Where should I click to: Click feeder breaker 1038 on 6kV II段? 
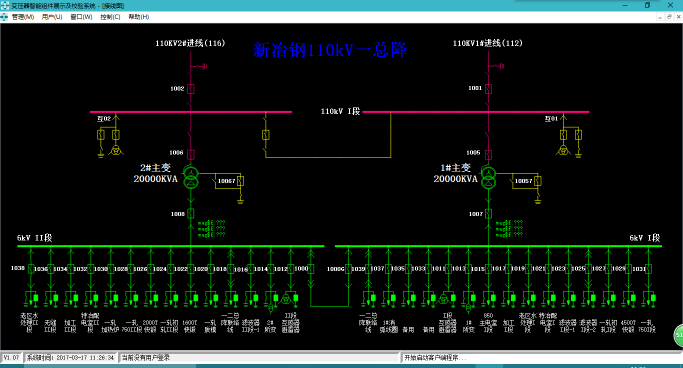click(31, 269)
